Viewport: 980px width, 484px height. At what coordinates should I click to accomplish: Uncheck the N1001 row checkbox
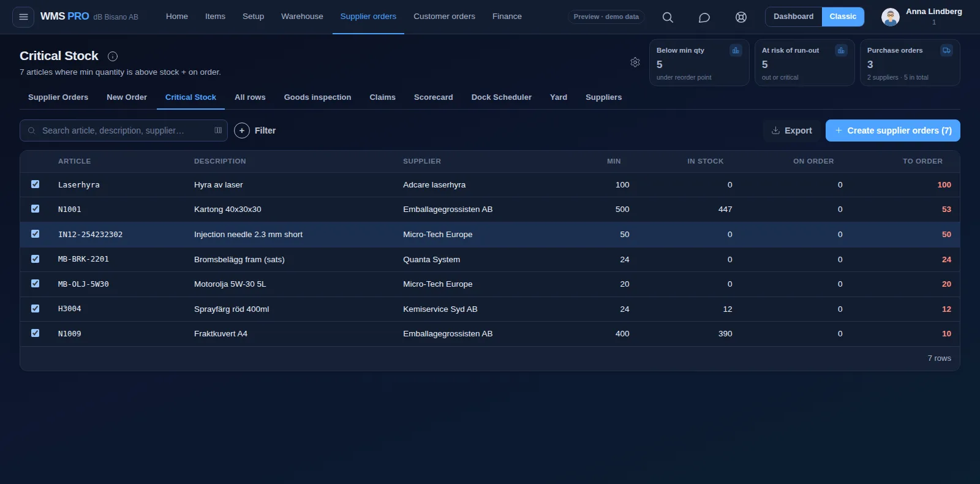[x=35, y=209]
